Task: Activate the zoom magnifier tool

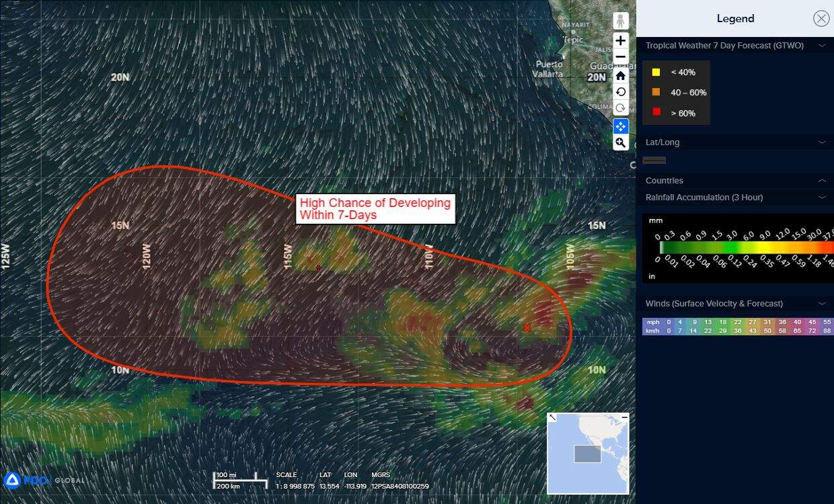Action: tap(620, 142)
